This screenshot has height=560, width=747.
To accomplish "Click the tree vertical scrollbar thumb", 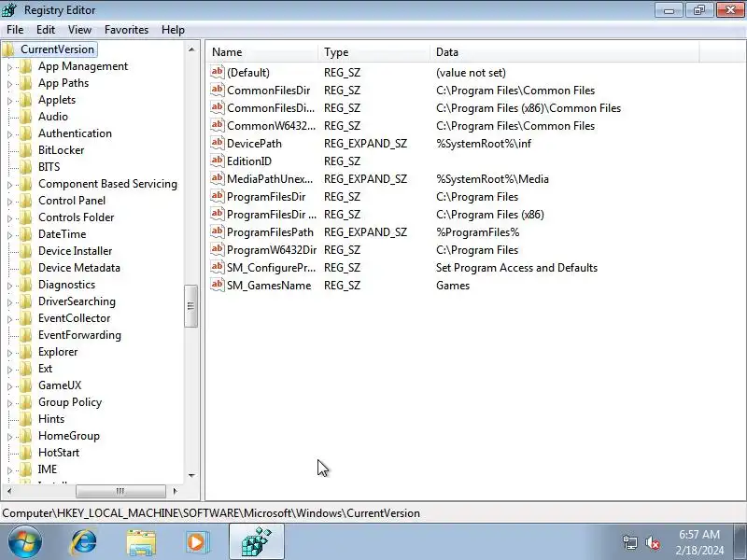I will [x=191, y=306].
